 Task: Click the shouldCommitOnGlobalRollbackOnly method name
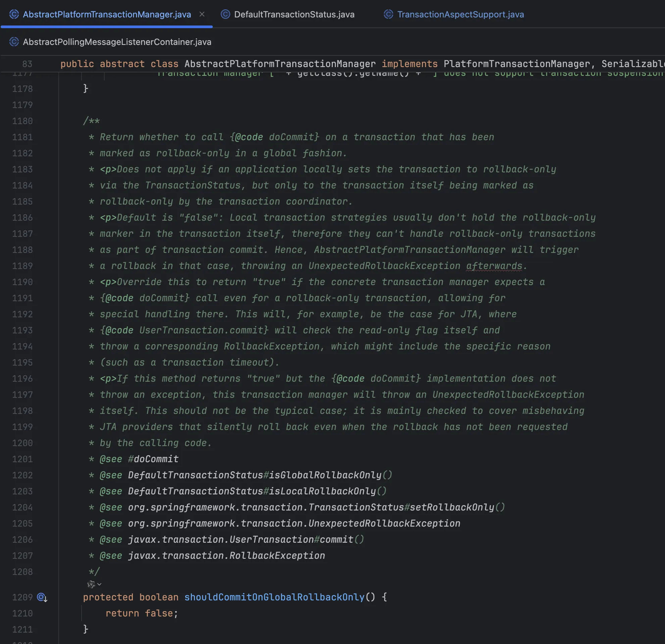[x=274, y=597]
